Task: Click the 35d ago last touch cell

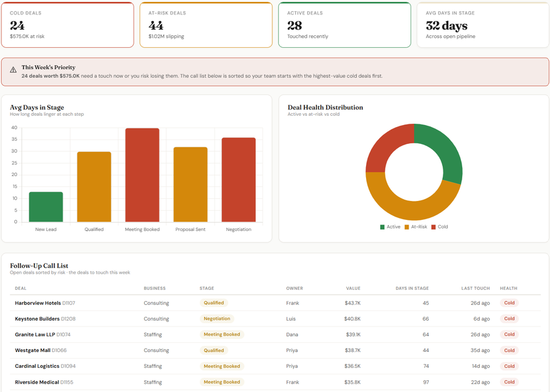Action: tap(480, 350)
